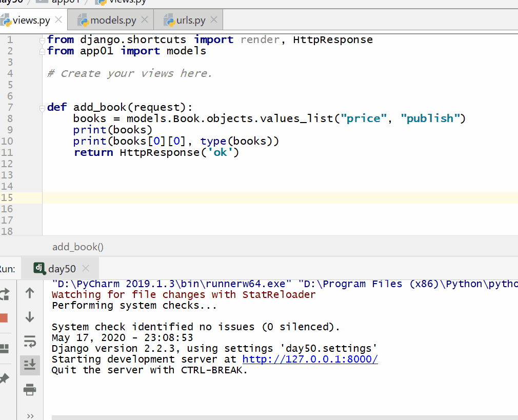
Task: Toggle soft-wrap in the console
Action: (29, 342)
